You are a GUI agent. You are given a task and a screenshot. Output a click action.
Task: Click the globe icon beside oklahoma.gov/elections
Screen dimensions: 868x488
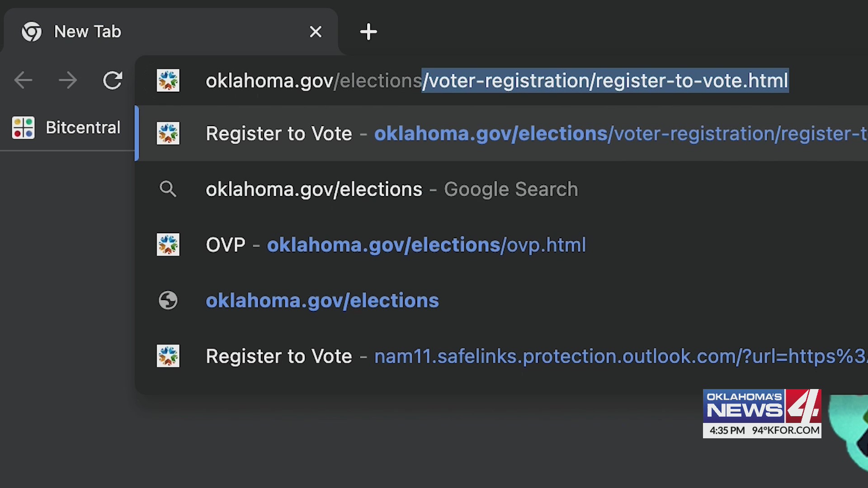click(x=168, y=300)
